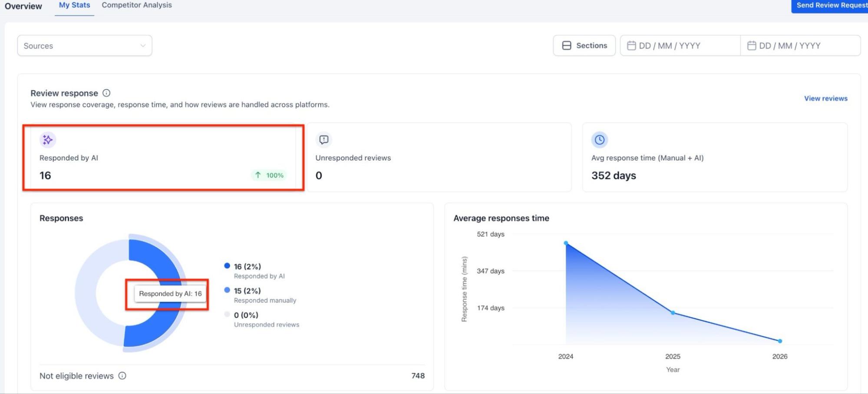Viewport: 868px width, 394px height.
Task: Toggle the Responded manually legend item
Action: point(260,295)
